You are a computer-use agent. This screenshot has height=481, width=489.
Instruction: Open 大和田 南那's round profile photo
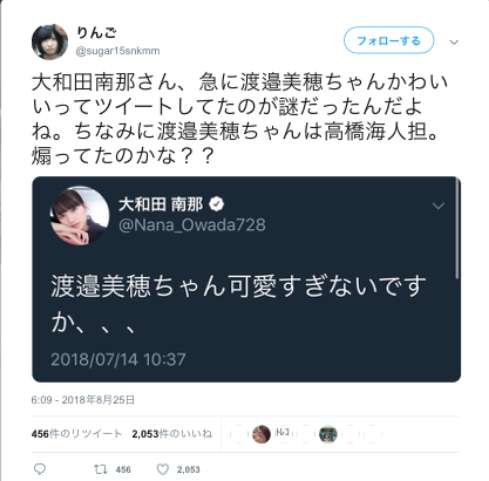click(x=80, y=216)
